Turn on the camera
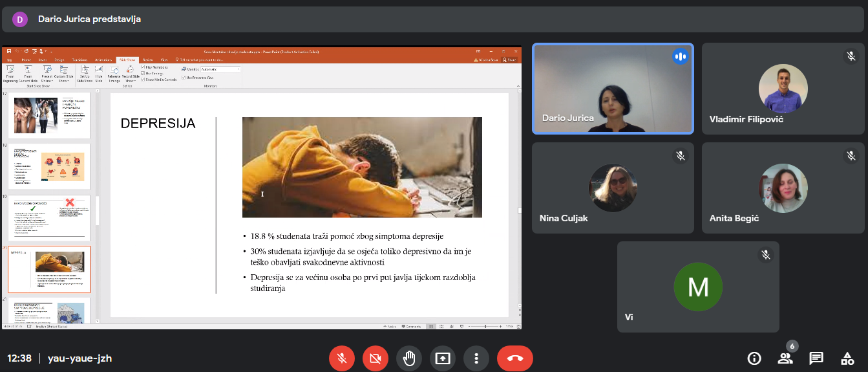The image size is (868, 372). click(375, 358)
